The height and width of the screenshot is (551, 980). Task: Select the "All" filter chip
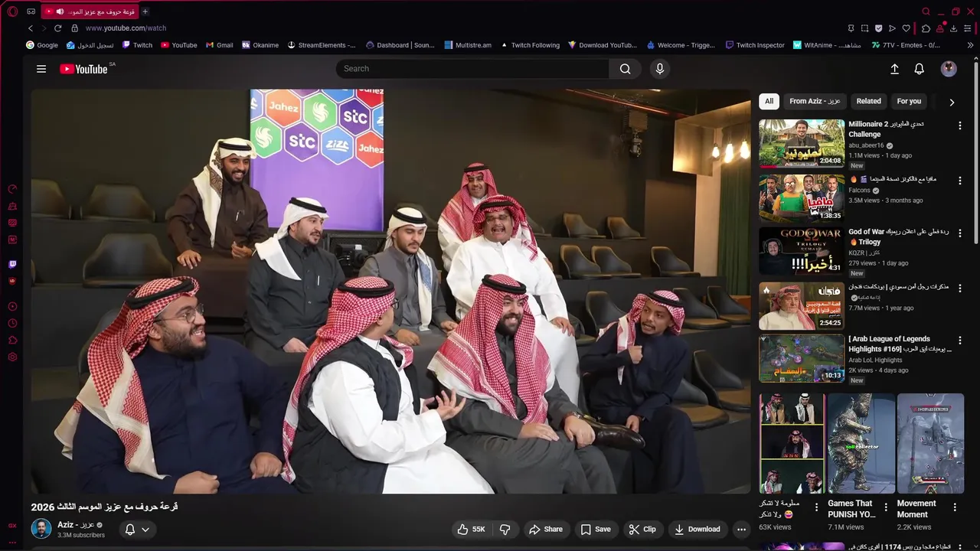click(769, 101)
